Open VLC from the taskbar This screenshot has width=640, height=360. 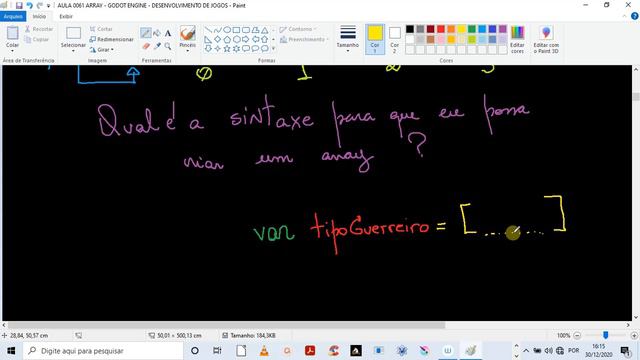[264, 351]
